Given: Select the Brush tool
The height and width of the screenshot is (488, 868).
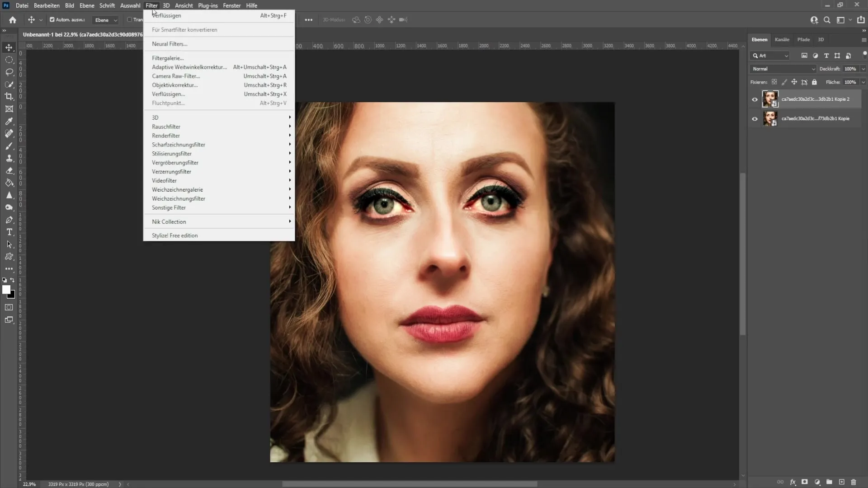Looking at the screenshot, I should click(9, 146).
